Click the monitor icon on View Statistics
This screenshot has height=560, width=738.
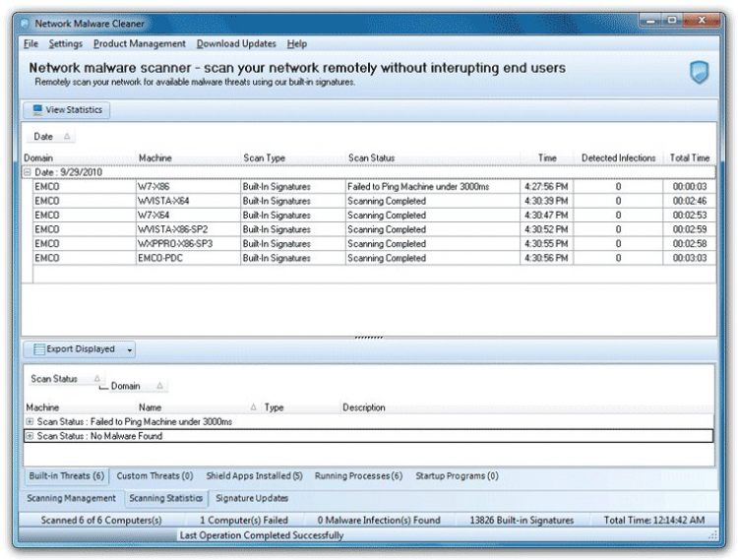[x=37, y=110]
